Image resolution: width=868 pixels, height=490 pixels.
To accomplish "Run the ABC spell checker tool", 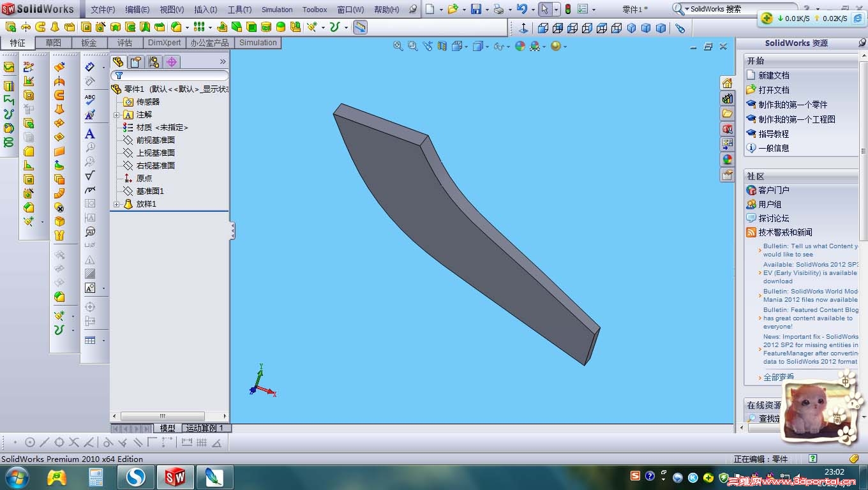I will [x=90, y=99].
